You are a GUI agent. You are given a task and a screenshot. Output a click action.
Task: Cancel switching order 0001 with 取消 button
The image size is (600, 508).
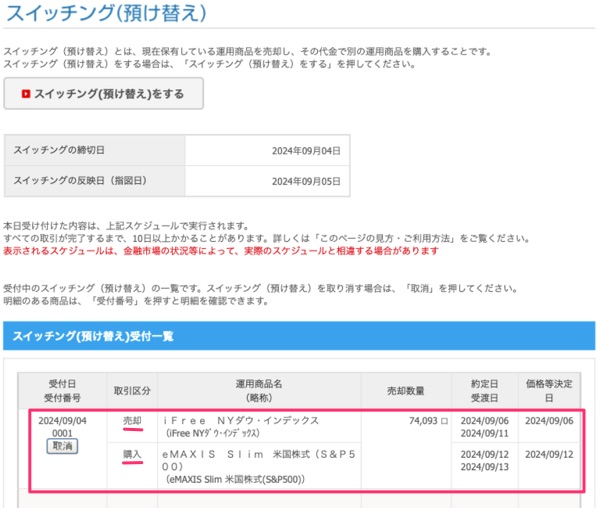[62, 446]
